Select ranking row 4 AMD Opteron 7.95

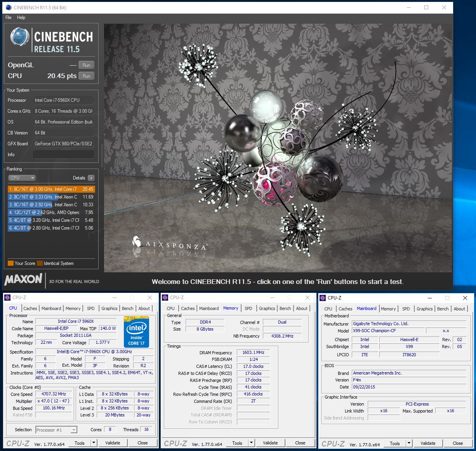[51, 212]
